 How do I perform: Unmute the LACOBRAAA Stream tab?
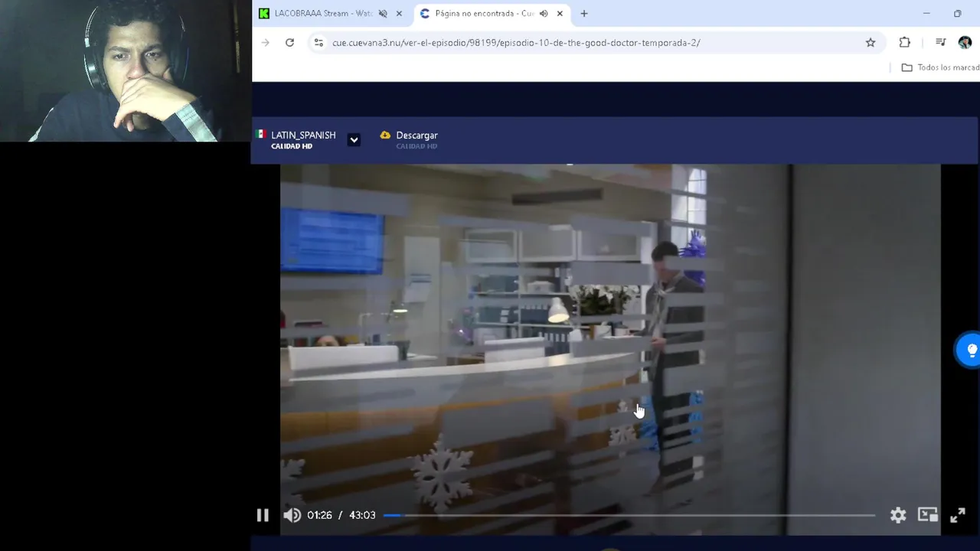click(x=383, y=13)
